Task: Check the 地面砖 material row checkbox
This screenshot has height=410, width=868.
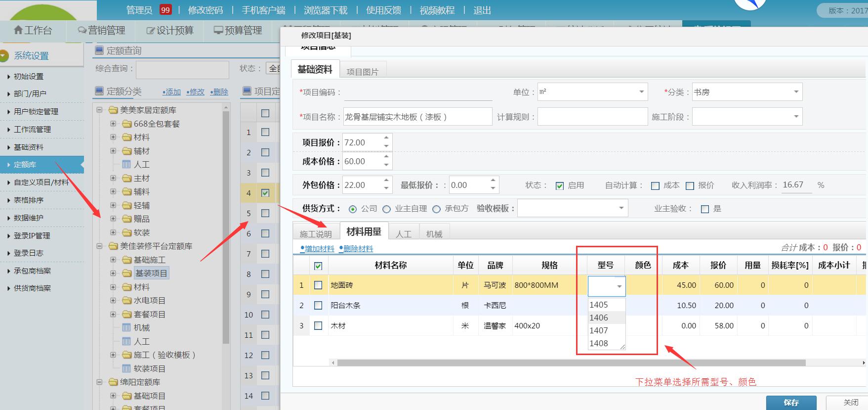Action: click(318, 285)
